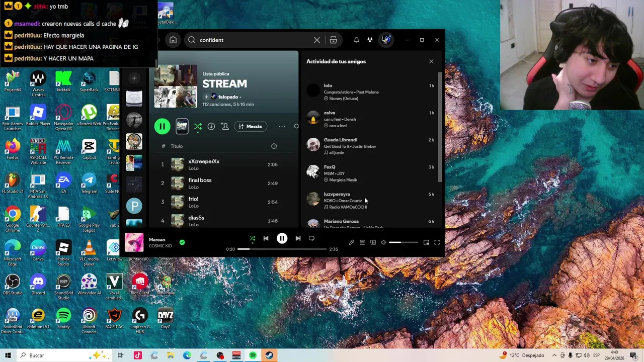The height and width of the screenshot is (362, 644).
Task: Open connect to a device icon
Action: 373,242
